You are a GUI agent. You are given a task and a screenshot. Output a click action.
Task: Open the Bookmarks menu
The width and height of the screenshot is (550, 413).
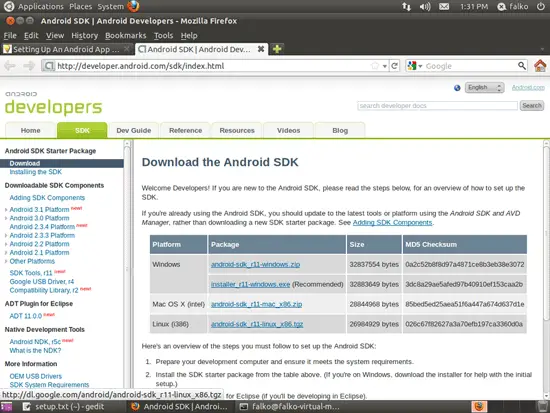click(125, 35)
